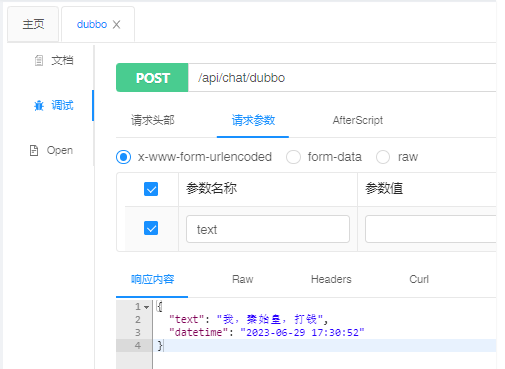The image size is (505, 369).
Task: Select the raw radio option
Action: (x=383, y=157)
